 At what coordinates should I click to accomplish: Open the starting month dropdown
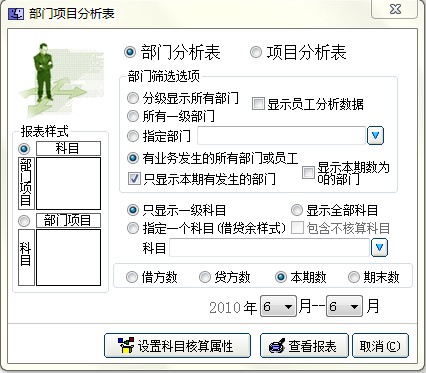click(x=278, y=306)
